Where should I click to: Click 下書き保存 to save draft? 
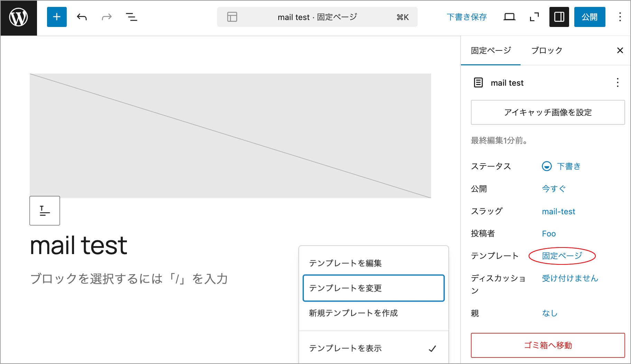tap(466, 17)
